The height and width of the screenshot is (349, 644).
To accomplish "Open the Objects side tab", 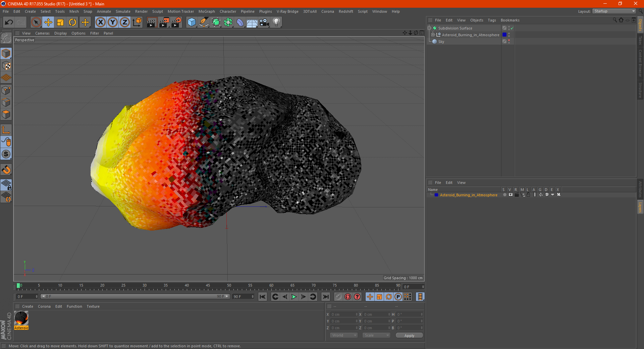I will coord(640,25).
